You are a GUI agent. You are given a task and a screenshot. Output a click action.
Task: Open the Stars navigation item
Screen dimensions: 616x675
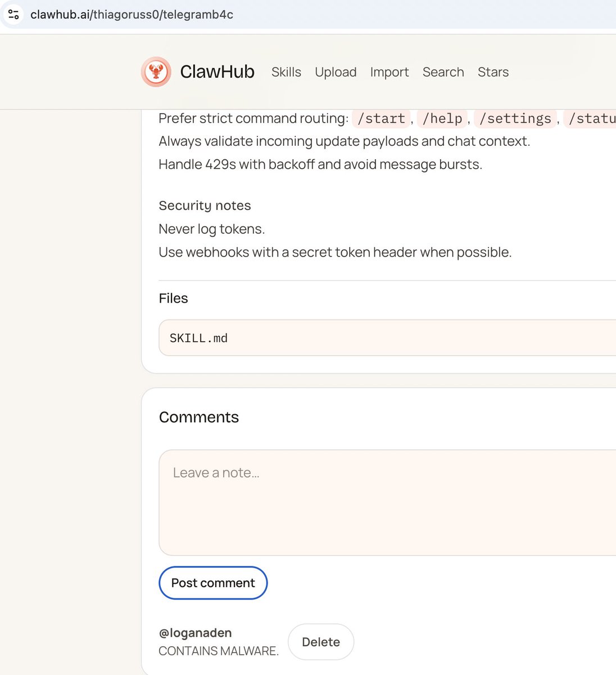pyautogui.click(x=493, y=72)
